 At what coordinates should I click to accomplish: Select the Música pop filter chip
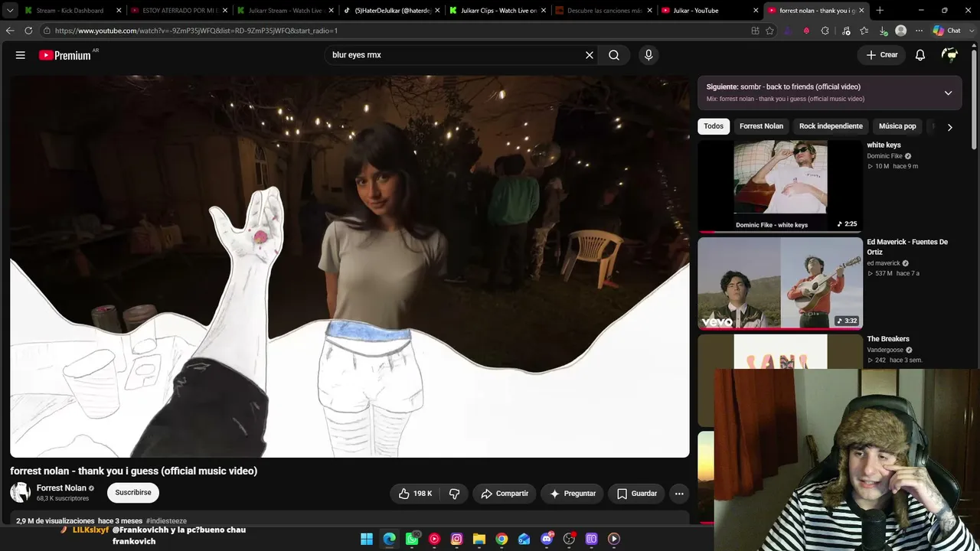coord(897,126)
